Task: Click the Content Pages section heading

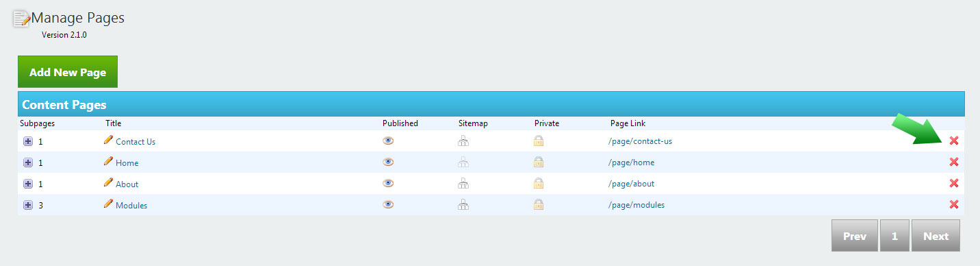Action: coord(64,105)
